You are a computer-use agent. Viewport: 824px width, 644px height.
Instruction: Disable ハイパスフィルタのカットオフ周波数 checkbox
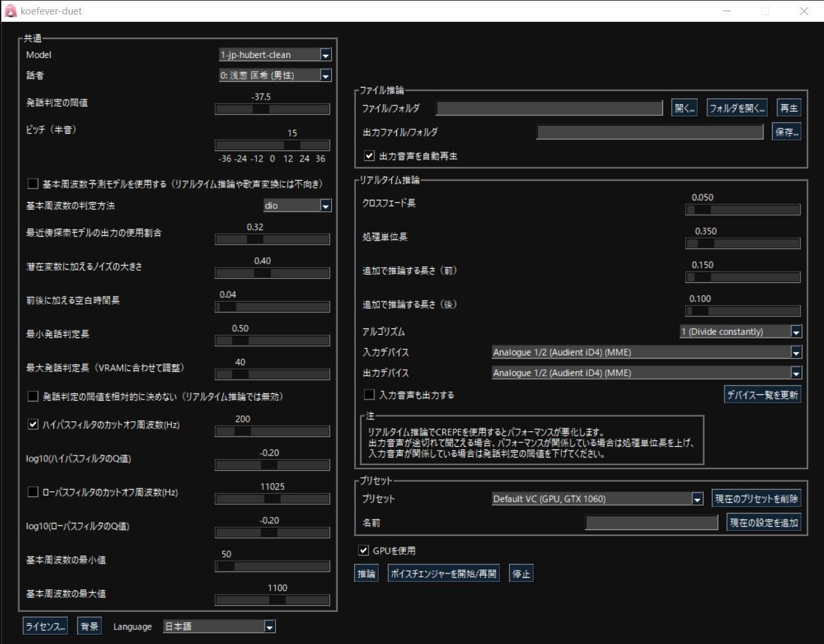[x=33, y=424]
